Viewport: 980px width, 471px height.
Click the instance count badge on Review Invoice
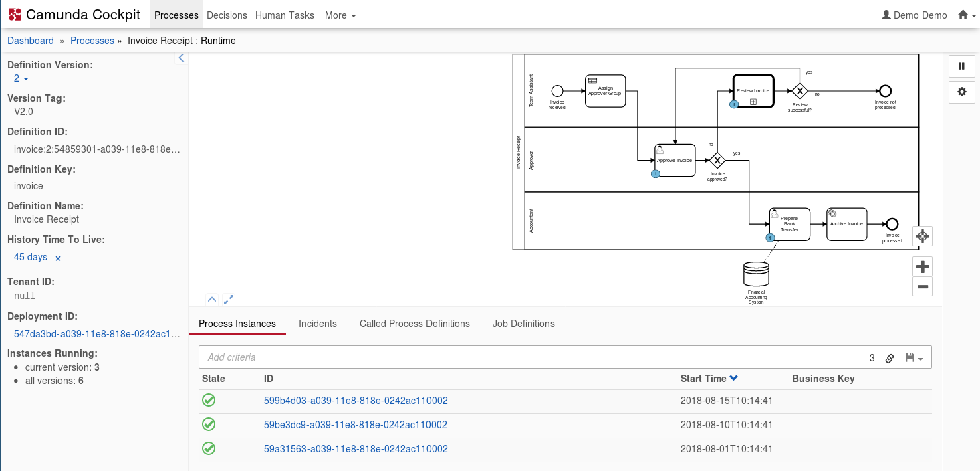pyautogui.click(x=733, y=105)
